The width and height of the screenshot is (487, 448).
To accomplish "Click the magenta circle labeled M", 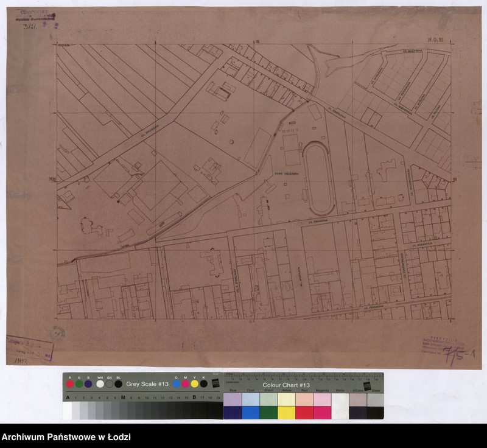I will coord(185,384).
